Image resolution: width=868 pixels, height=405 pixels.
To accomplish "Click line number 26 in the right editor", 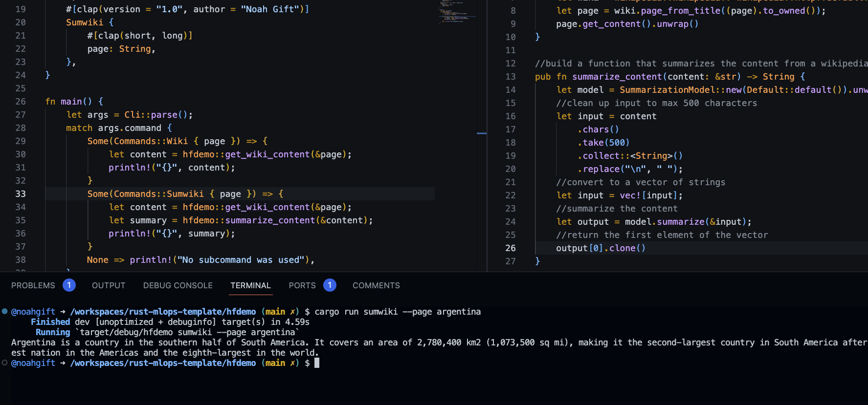I will point(511,248).
